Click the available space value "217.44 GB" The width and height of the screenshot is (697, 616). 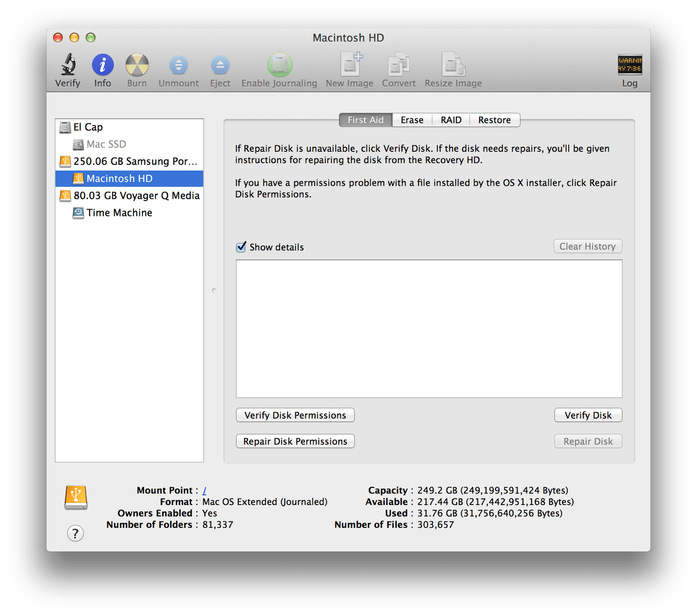pos(440,502)
